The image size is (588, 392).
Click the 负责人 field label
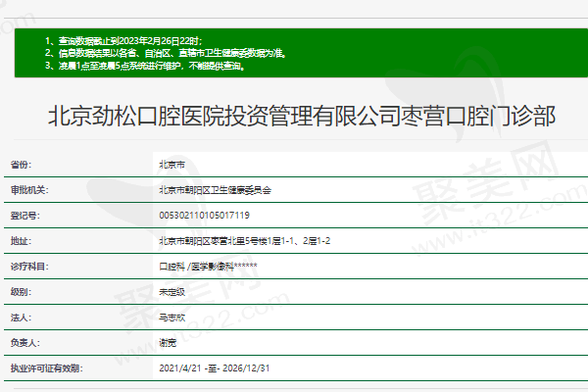25,343
